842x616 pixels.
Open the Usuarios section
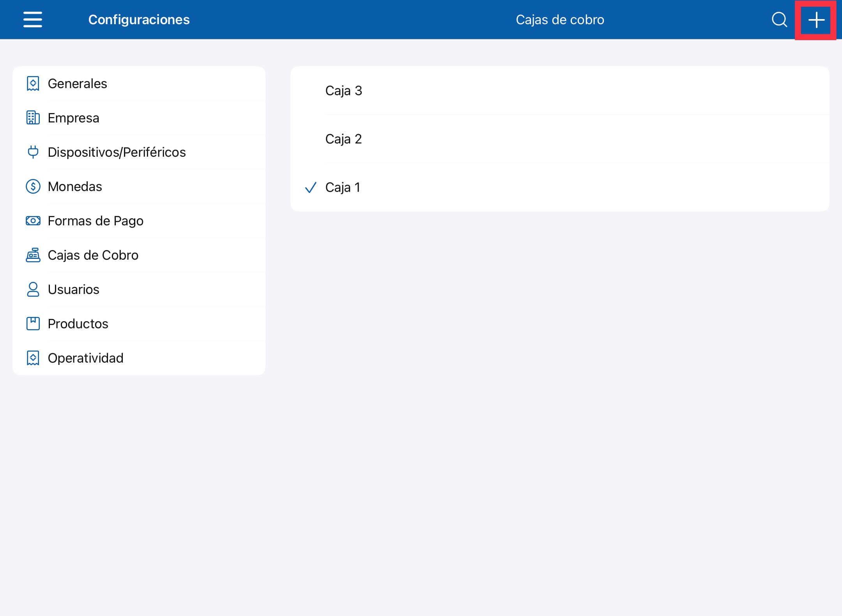point(139,289)
